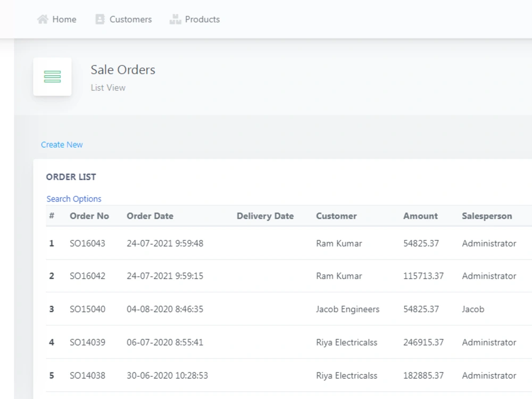Select order SO16043 row
Viewport: 532px width, 399px height.
click(x=289, y=243)
